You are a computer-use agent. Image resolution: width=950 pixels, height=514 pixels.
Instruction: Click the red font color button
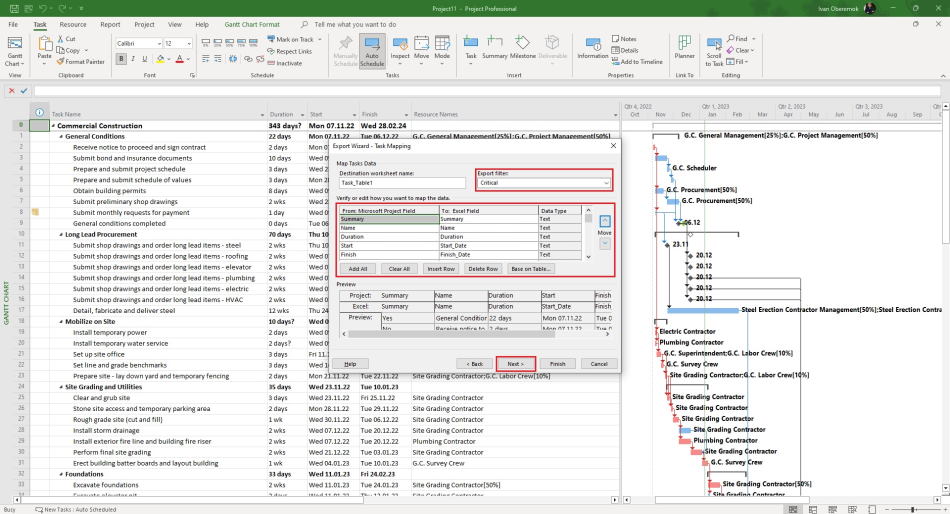[179, 59]
